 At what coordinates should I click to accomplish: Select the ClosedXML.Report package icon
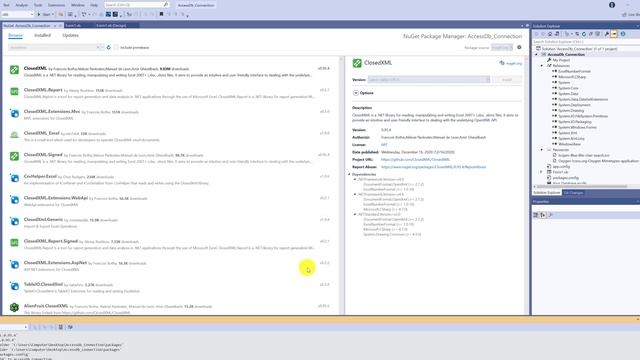pos(14,91)
